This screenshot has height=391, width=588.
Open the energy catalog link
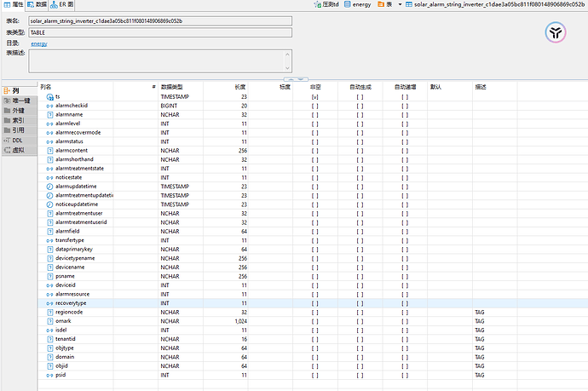coord(39,43)
